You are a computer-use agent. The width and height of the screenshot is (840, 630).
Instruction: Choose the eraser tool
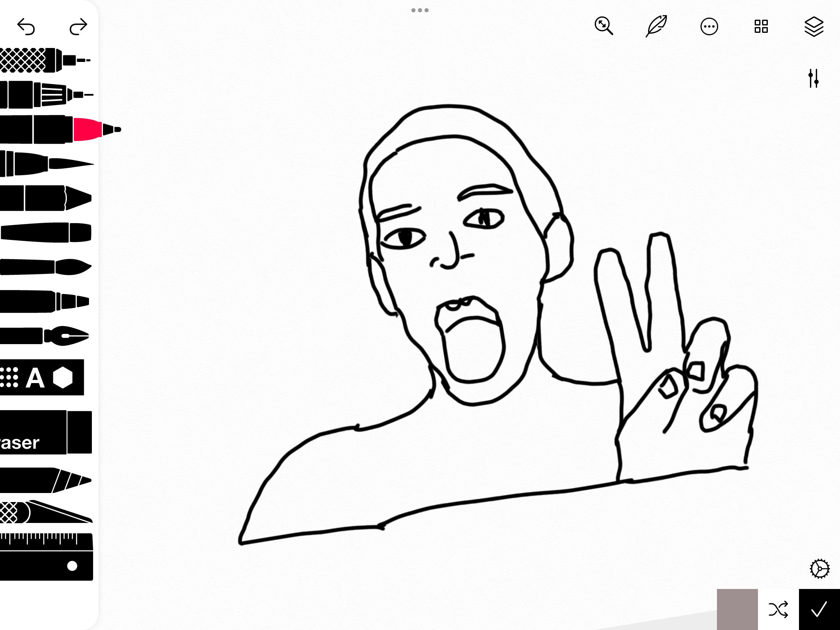coord(45,433)
